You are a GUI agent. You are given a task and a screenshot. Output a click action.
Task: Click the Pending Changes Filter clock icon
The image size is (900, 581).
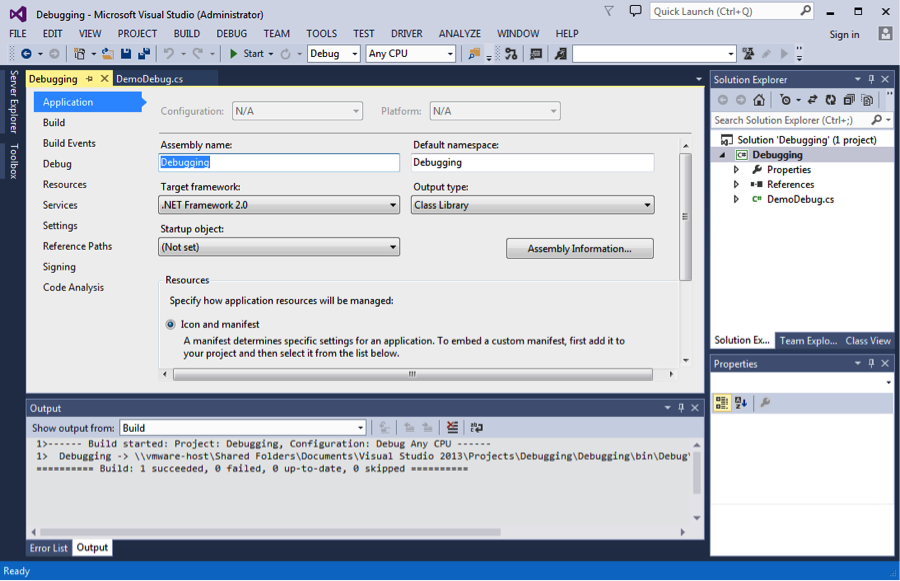point(785,100)
